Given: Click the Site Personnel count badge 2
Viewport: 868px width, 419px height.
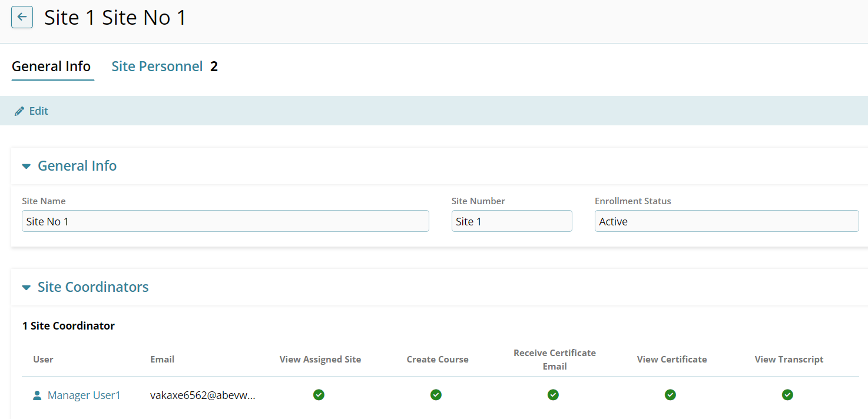Looking at the screenshot, I should [214, 66].
